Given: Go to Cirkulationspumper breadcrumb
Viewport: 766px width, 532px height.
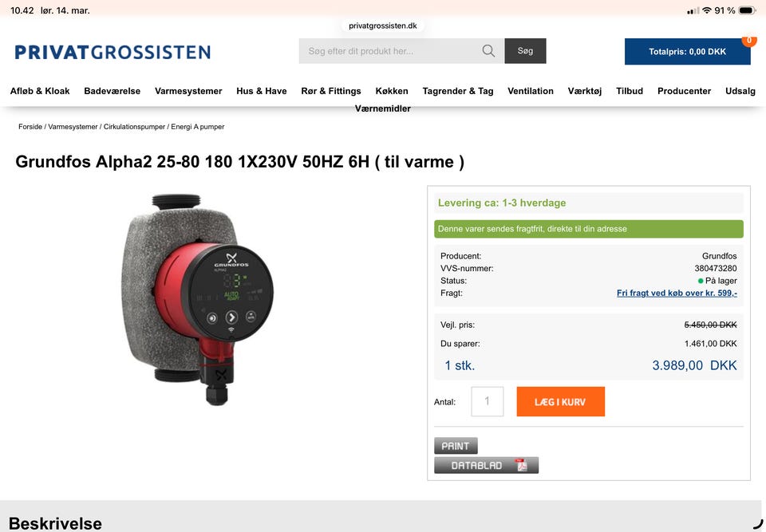Looking at the screenshot, I should pos(134,127).
